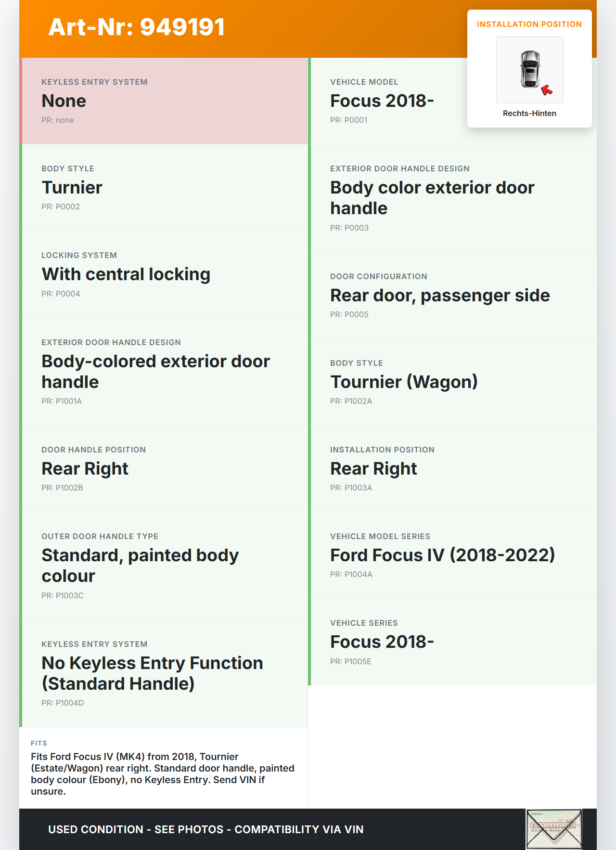Image resolution: width=616 pixels, height=850 pixels.
Task: Click the Used Condition footer banner text
Action: tap(206, 829)
